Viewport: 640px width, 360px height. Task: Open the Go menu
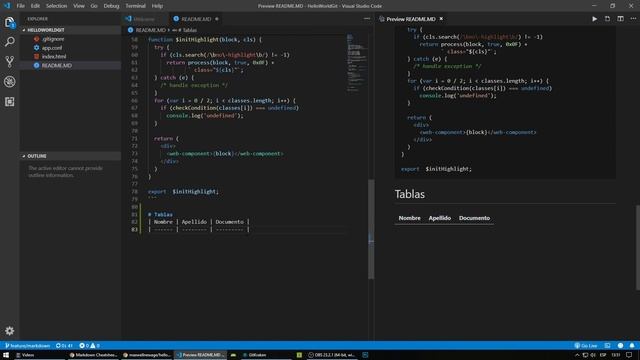tap(94, 6)
